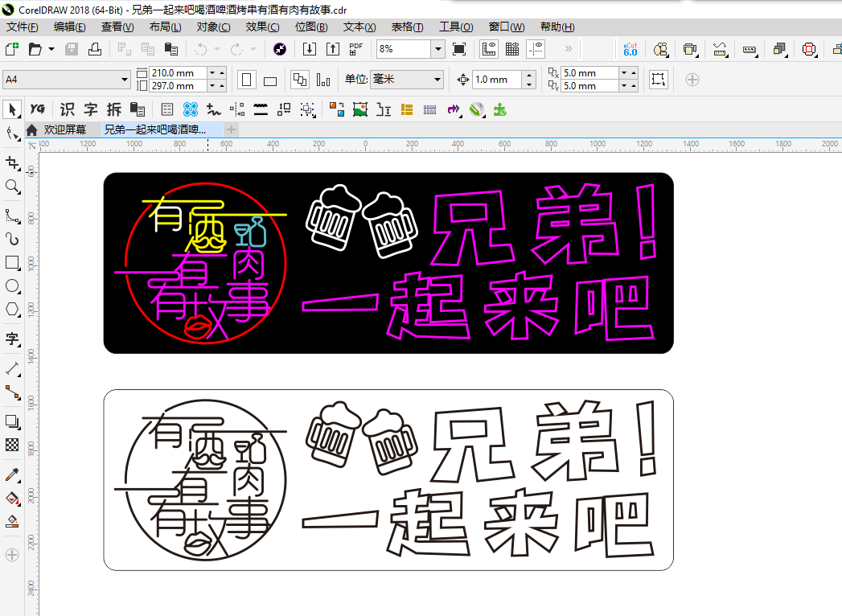The width and height of the screenshot is (842, 616).
Task: Create a new document
Action: [12, 49]
